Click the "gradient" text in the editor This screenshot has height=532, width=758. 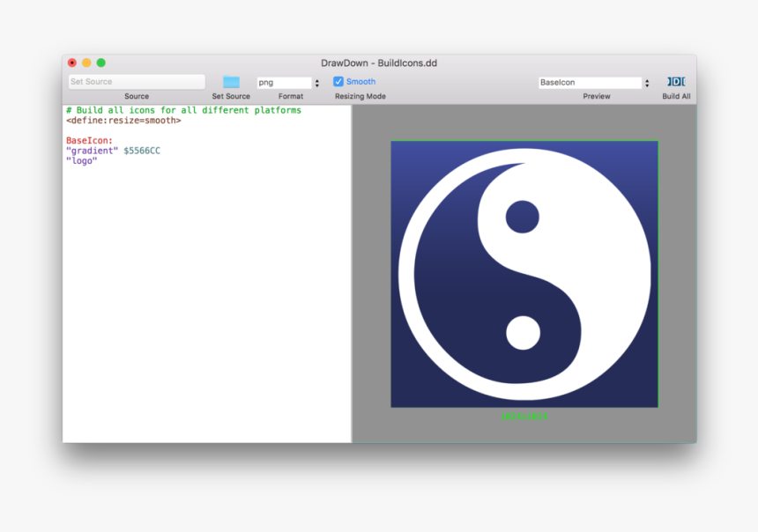point(93,151)
